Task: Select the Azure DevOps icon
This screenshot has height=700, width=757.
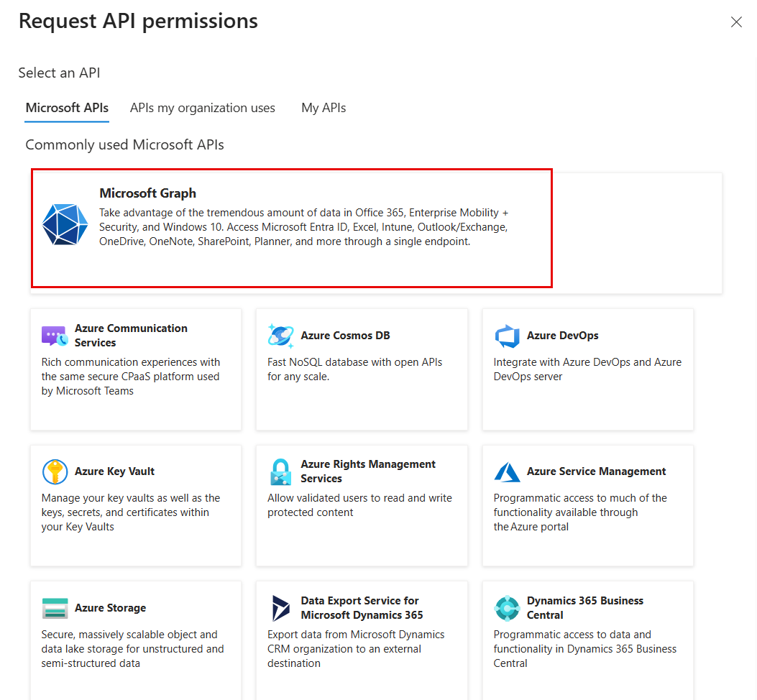Action: click(507, 336)
